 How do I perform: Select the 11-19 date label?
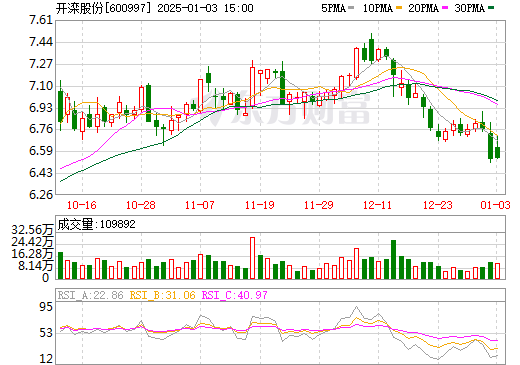[260, 205]
